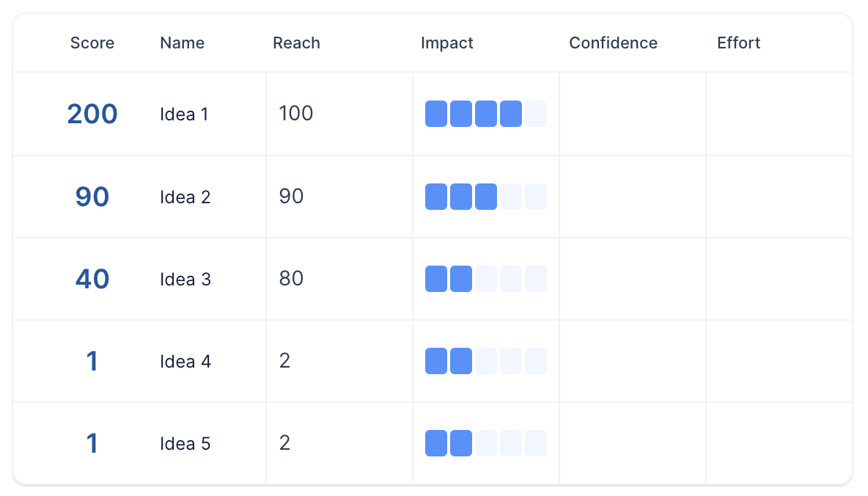The width and height of the screenshot is (868, 496).
Task: Click the empty Confidence cell for Idea 3
Action: [632, 279]
